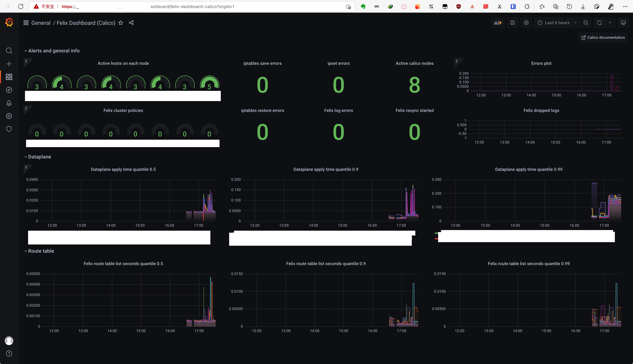Open the General folder breadcrumb
Image resolution: width=633 pixels, height=364 pixels.
click(41, 23)
